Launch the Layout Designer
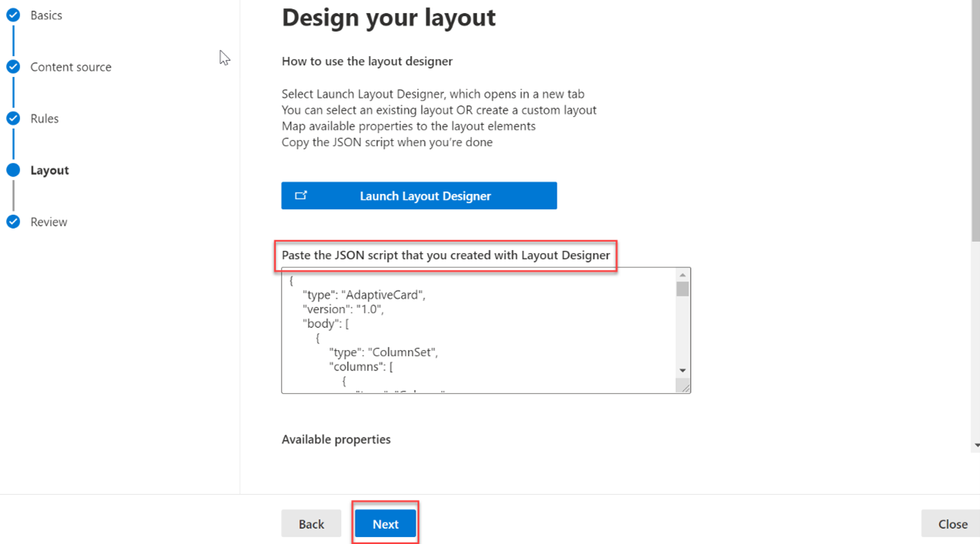Screen dimensions: 980x544 pos(419,195)
